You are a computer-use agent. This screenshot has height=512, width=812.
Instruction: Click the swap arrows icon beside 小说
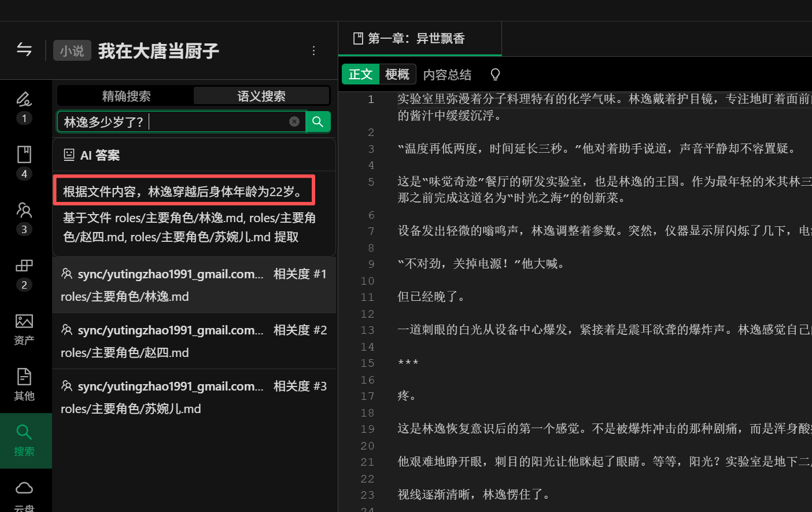pyautogui.click(x=24, y=50)
